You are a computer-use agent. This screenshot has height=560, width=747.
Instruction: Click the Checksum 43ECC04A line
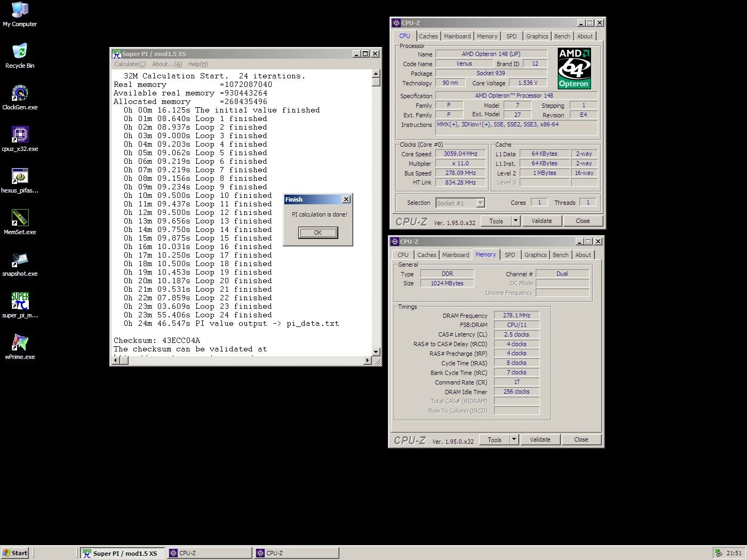157,340
